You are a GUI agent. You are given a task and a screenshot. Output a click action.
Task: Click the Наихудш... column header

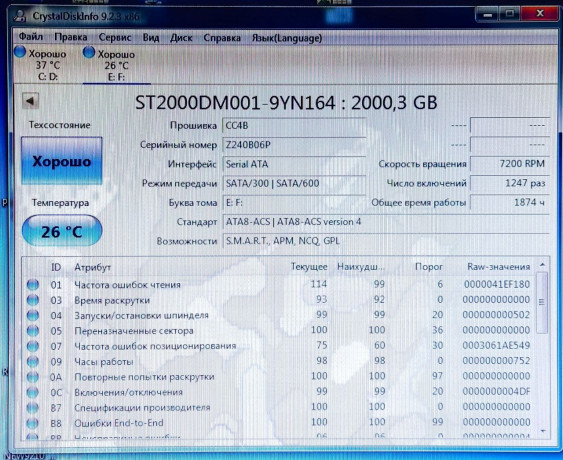(x=360, y=267)
